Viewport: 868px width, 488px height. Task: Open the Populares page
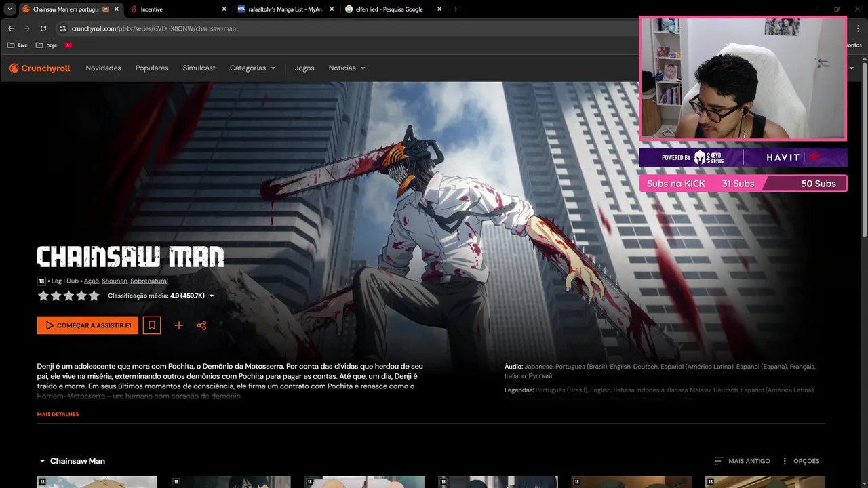152,68
